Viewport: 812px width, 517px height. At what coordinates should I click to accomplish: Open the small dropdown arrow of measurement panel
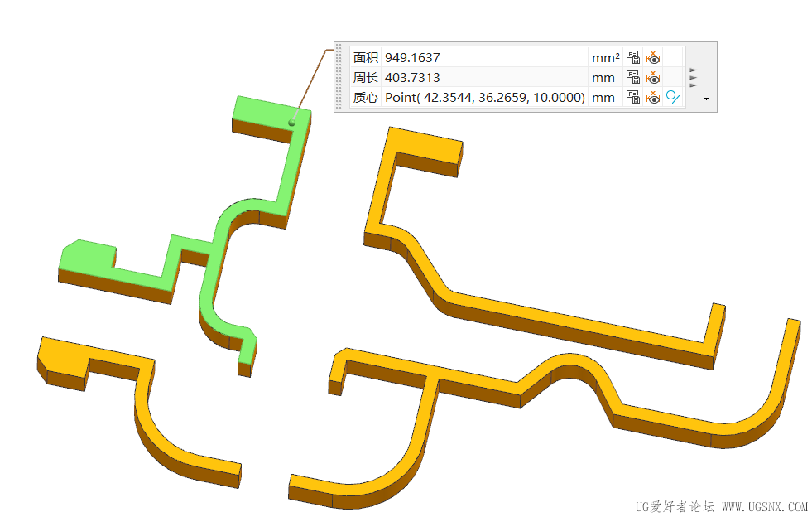[706, 99]
